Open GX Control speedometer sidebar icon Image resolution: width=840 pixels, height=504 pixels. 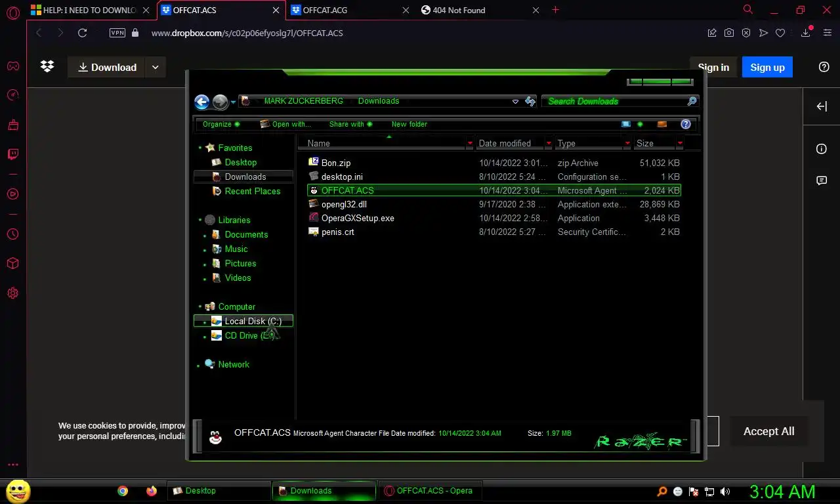pos(12,95)
